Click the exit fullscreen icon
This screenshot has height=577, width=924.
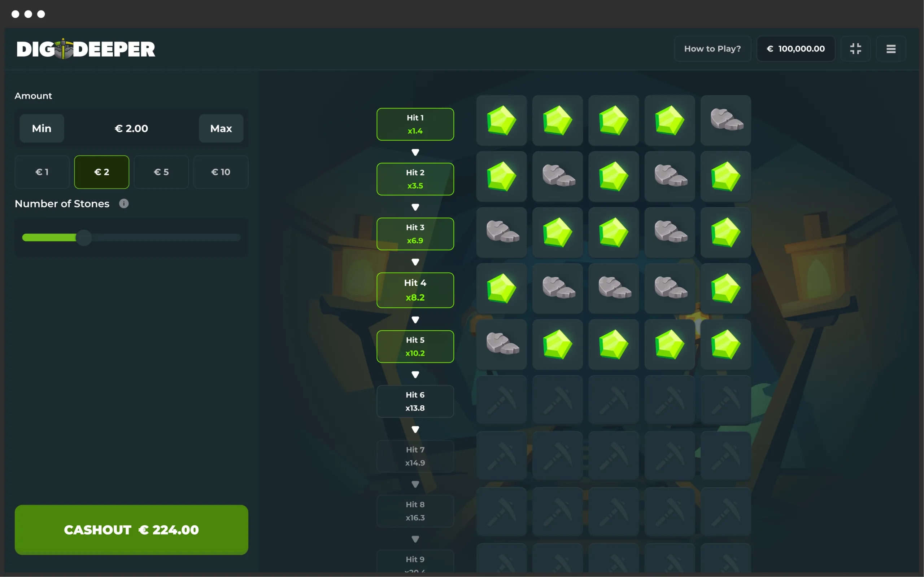tap(855, 49)
